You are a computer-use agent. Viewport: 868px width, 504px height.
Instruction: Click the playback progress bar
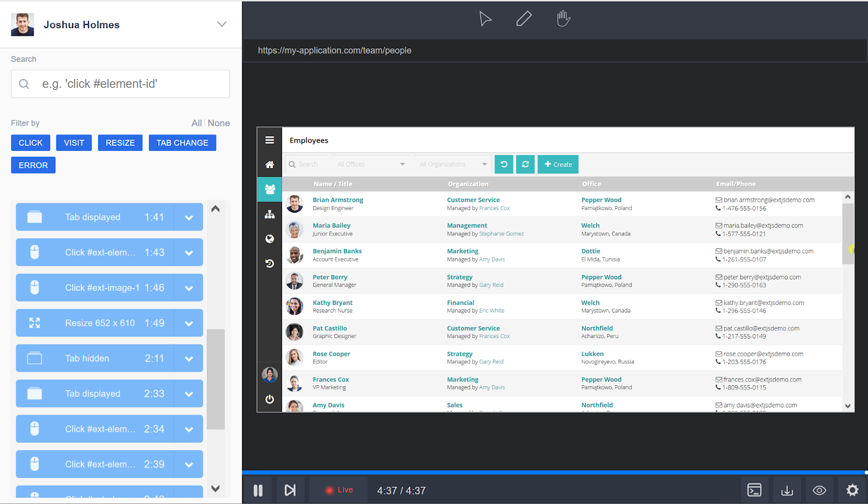click(x=554, y=473)
